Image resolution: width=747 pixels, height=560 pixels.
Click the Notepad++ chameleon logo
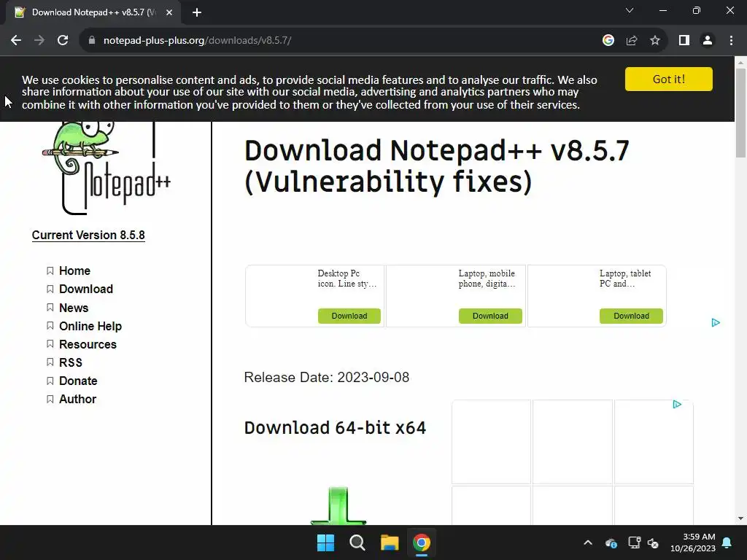click(x=105, y=168)
